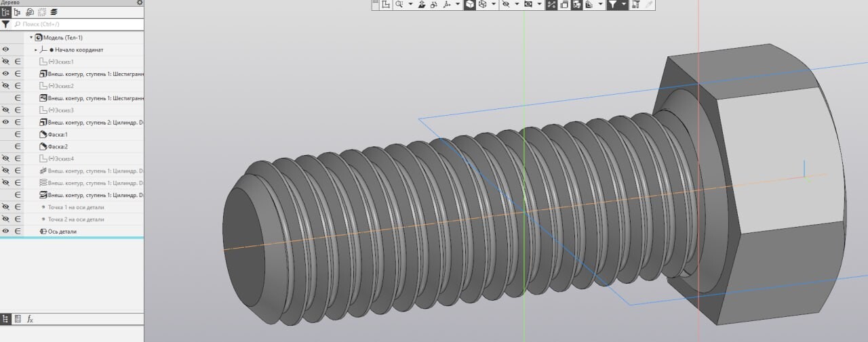This screenshot has width=868, height=342.
Task: Click the Поиск (Ctrl+/) search field
Action: pyautogui.click(x=78, y=24)
